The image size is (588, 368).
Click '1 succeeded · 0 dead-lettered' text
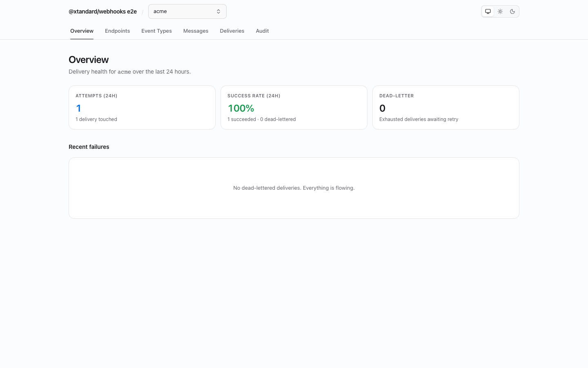point(262,119)
